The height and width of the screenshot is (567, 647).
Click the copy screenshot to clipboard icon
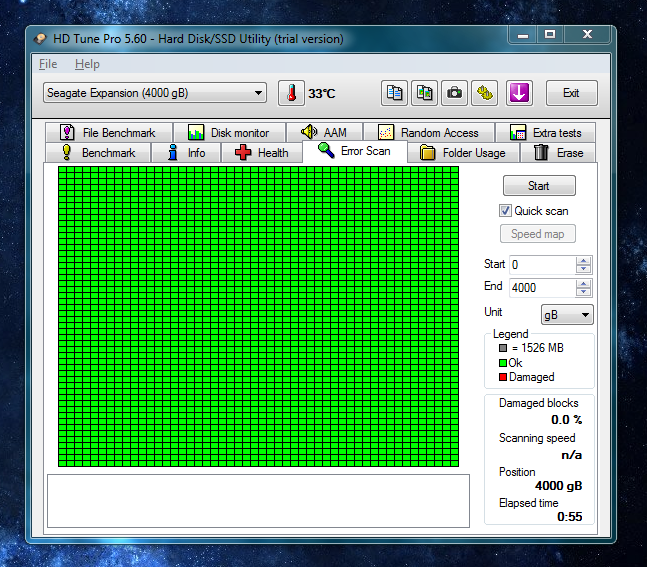click(424, 93)
